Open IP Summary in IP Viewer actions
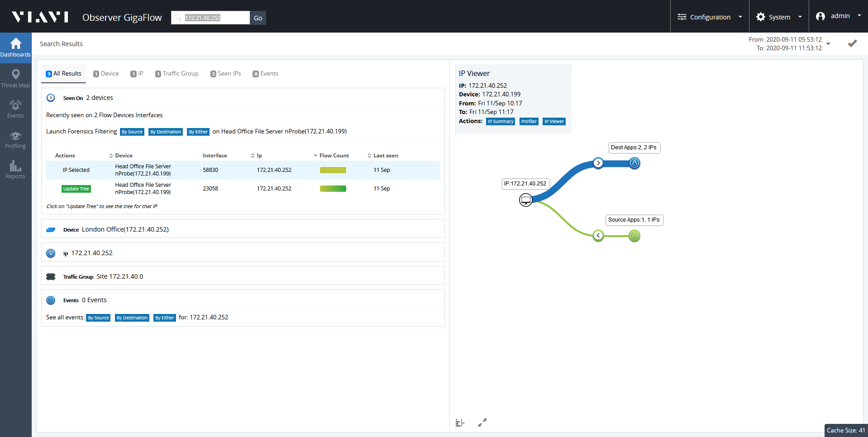Image resolution: width=868 pixels, height=437 pixels. [x=501, y=122]
